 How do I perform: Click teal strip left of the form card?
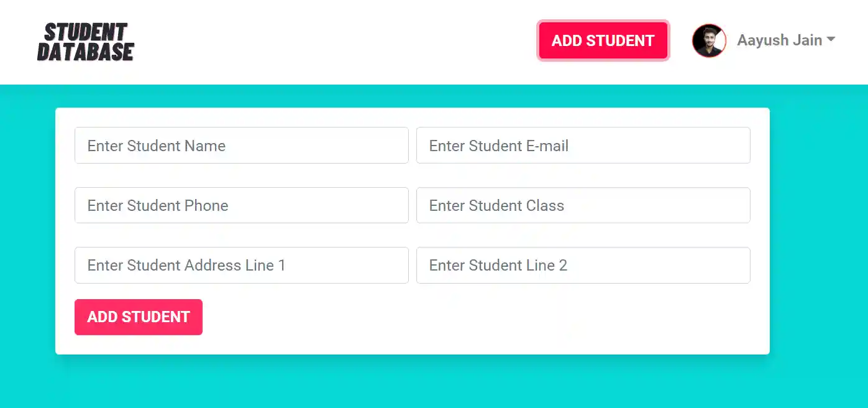(27, 230)
